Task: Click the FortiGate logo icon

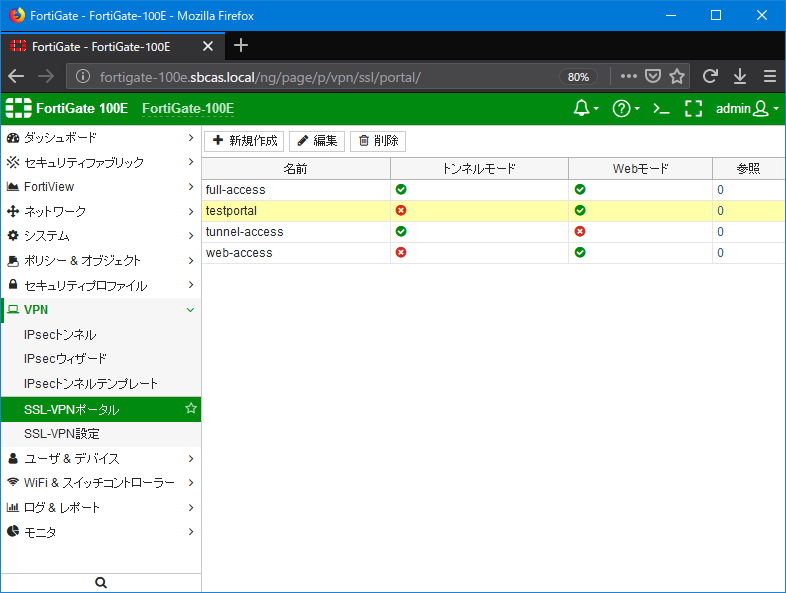Action: pos(18,108)
